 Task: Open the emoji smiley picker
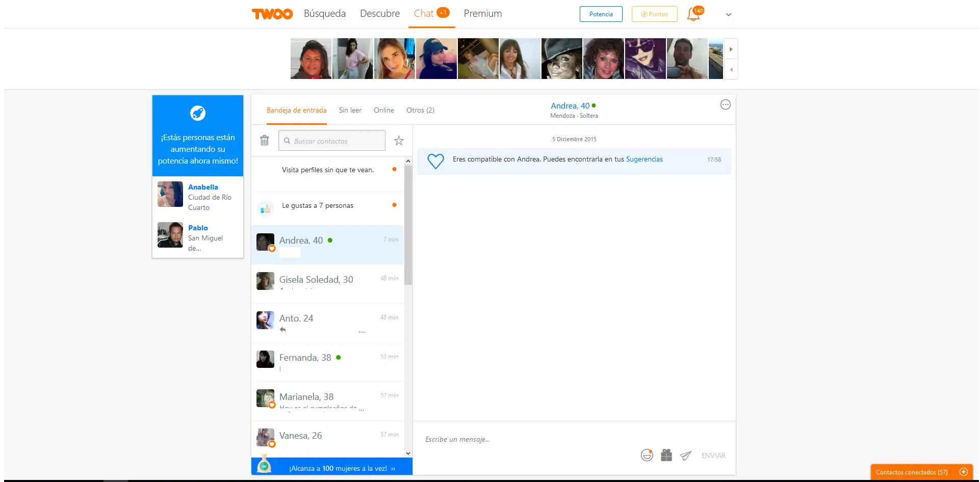pos(647,455)
